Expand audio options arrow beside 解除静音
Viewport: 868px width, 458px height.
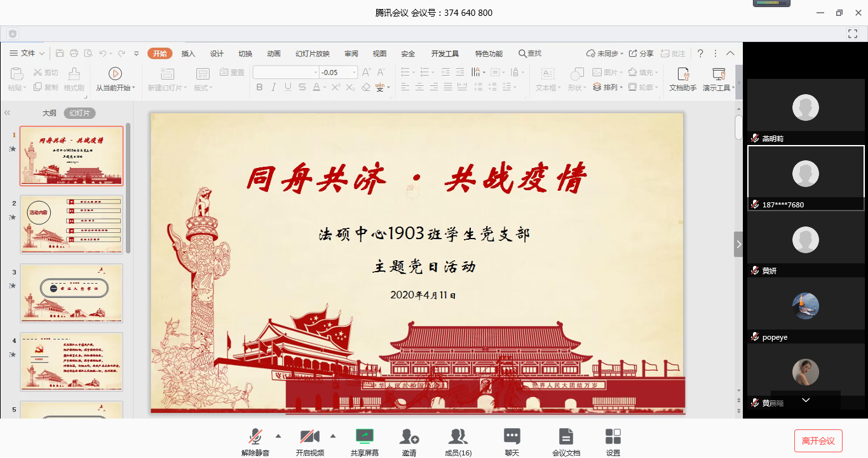pos(278,436)
